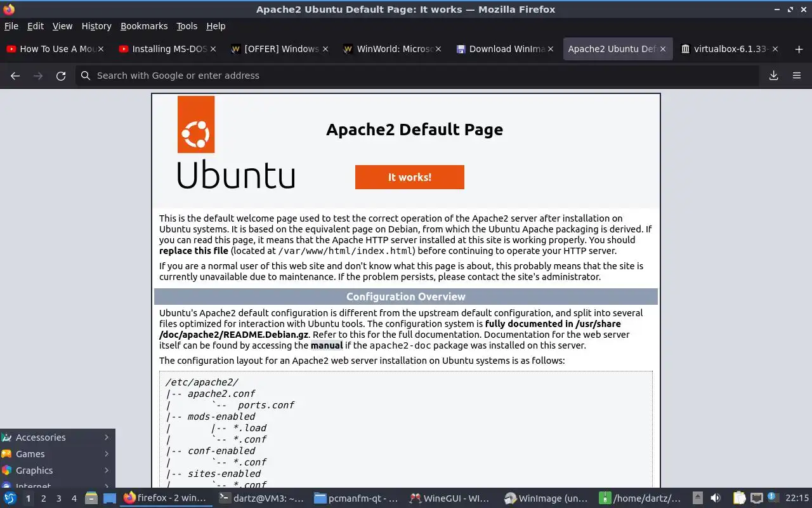Switch to the Firefox taskbar entry
812x508 pixels.
coord(166,498)
